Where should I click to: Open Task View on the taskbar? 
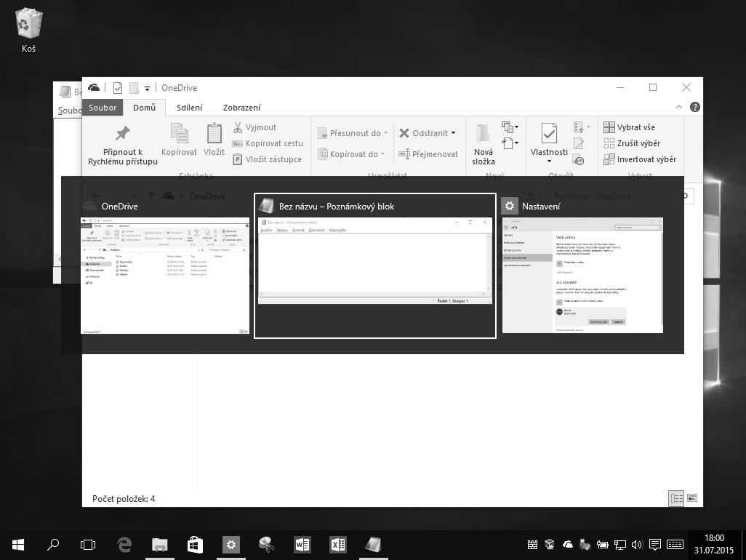tap(88, 545)
